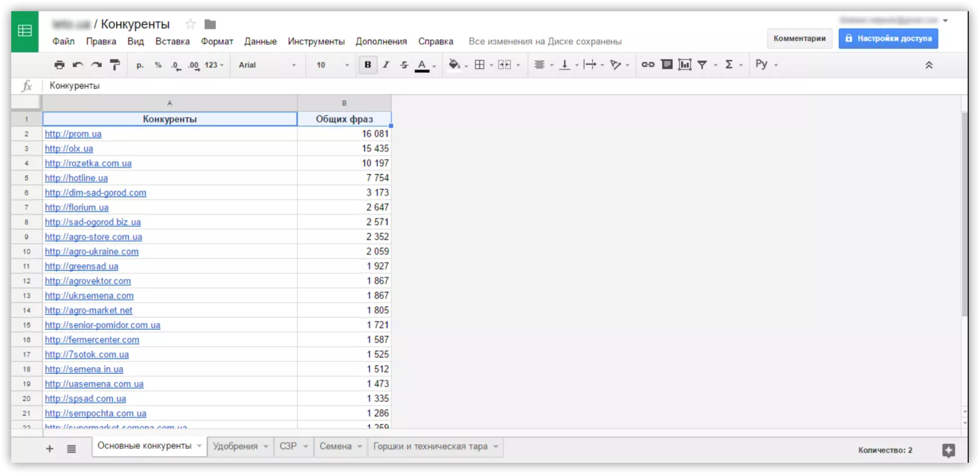Select column B header
980x474 pixels.
tap(344, 103)
